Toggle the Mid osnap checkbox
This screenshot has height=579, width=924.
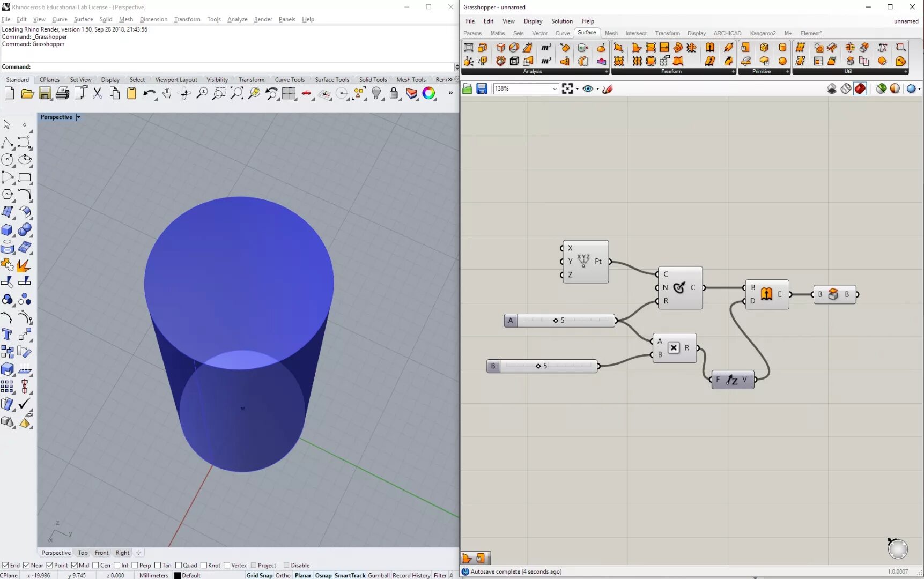pyautogui.click(x=75, y=565)
